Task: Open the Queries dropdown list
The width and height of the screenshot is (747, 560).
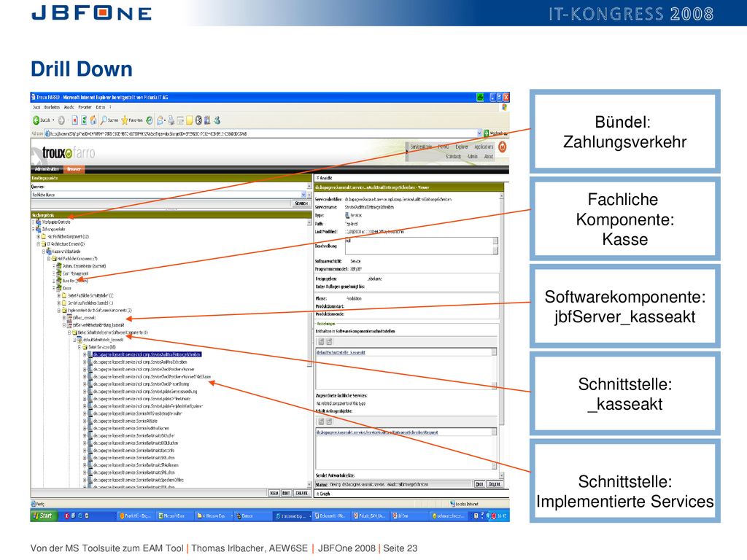Action: (303, 195)
